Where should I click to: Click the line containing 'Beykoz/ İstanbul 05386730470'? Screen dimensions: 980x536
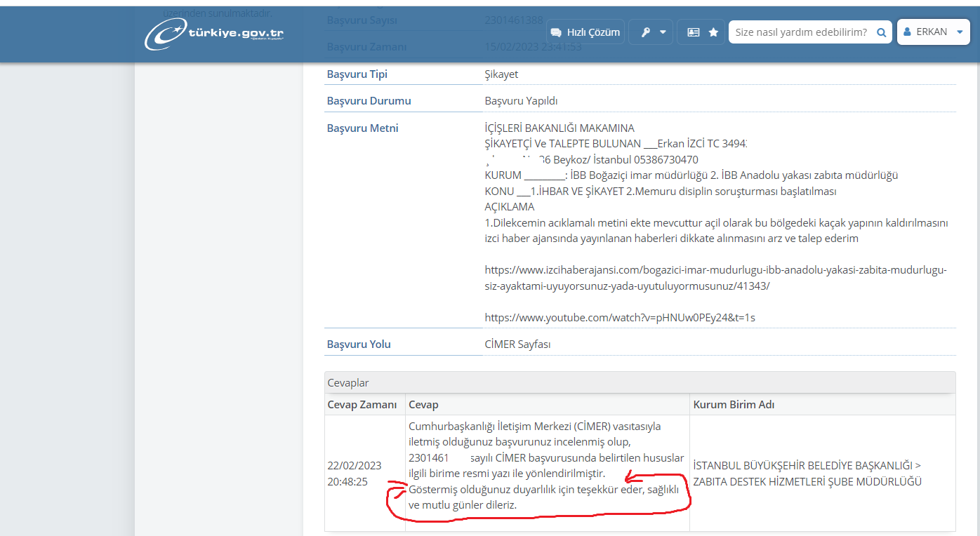[591, 160]
